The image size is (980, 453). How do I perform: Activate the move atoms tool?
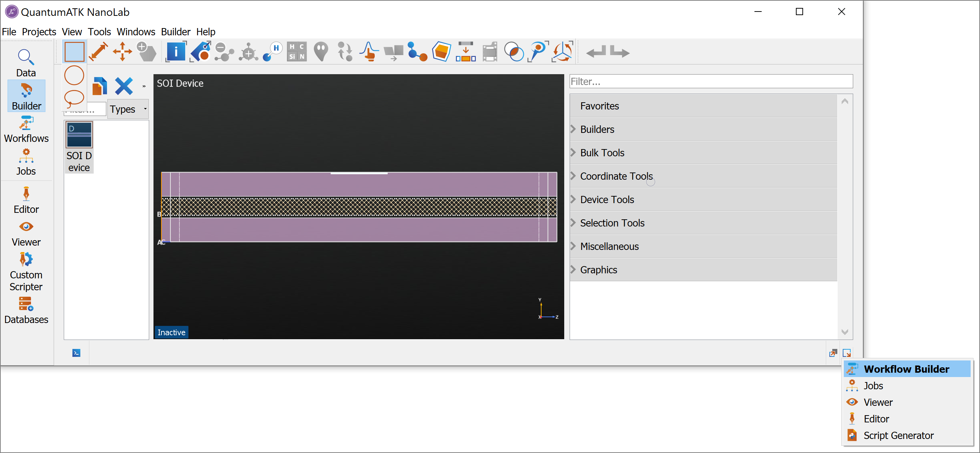click(122, 52)
